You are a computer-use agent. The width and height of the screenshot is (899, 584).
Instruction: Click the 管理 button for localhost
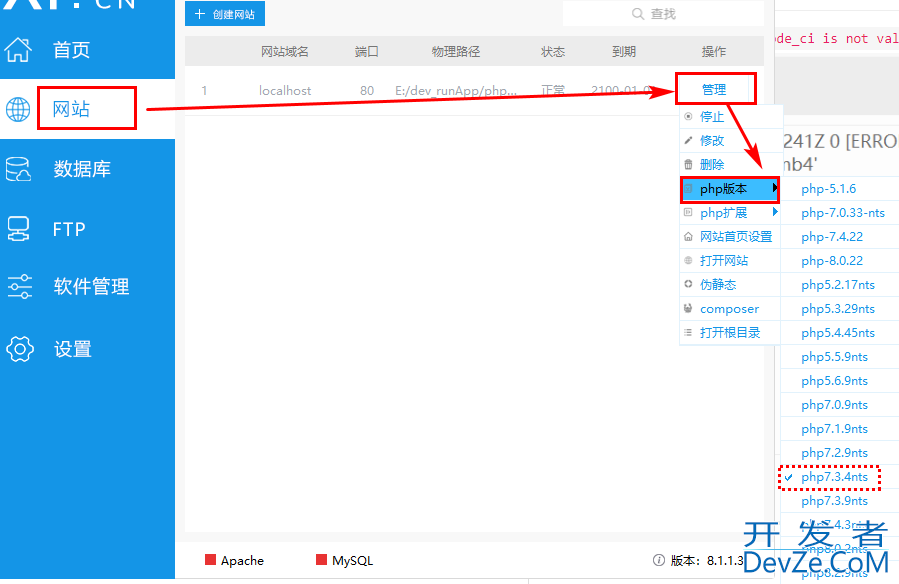coord(714,89)
